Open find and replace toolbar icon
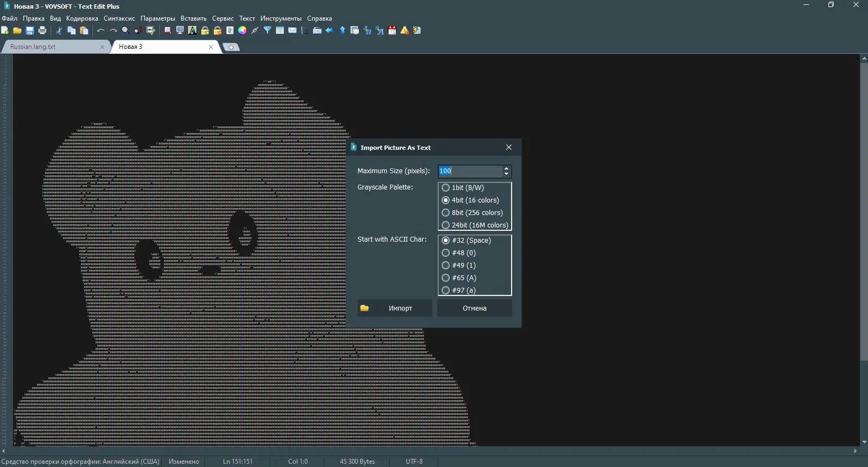The image size is (868, 467). [x=138, y=30]
